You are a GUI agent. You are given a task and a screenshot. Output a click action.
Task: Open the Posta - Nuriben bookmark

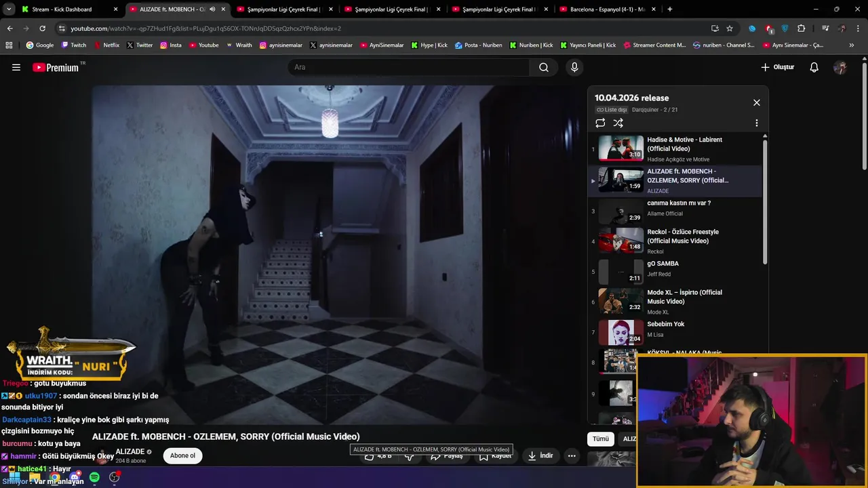click(x=479, y=45)
